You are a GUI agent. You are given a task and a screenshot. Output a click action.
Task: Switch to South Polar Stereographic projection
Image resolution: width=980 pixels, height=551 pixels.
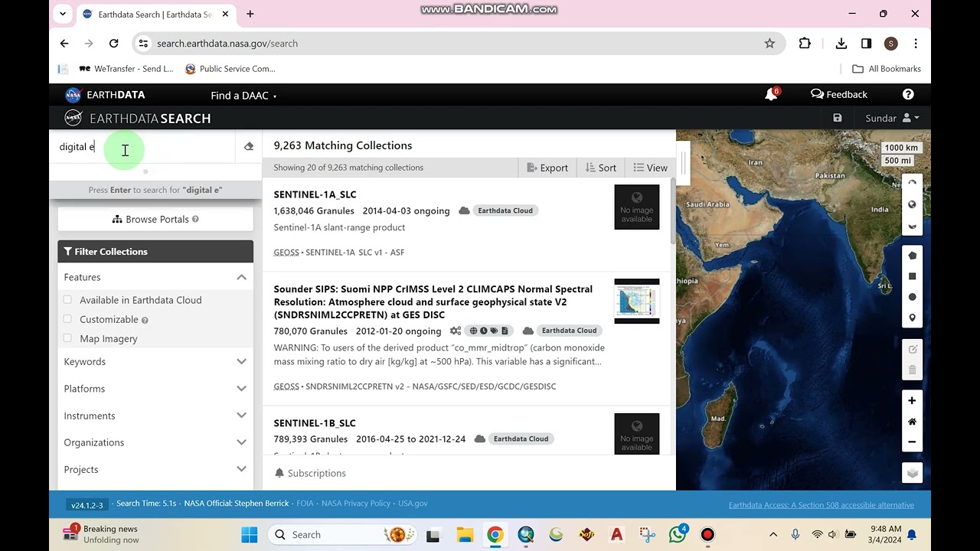tap(912, 226)
